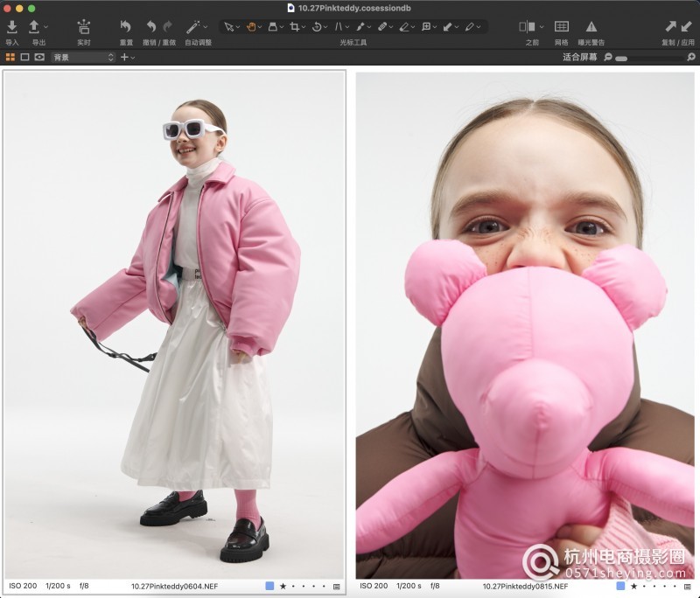Image resolution: width=700 pixels, height=598 pixels.
Task: Select the pink jacket photo 0604
Action: click(174, 324)
